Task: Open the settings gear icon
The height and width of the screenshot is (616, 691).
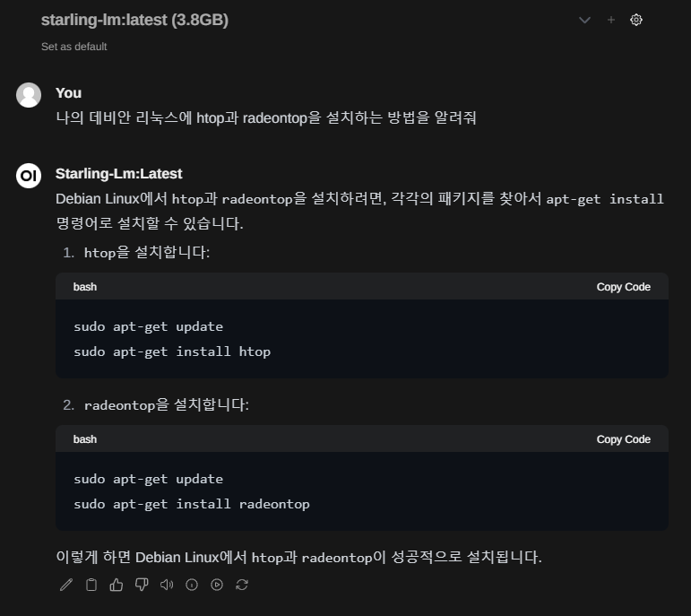Action: point(636,20)
